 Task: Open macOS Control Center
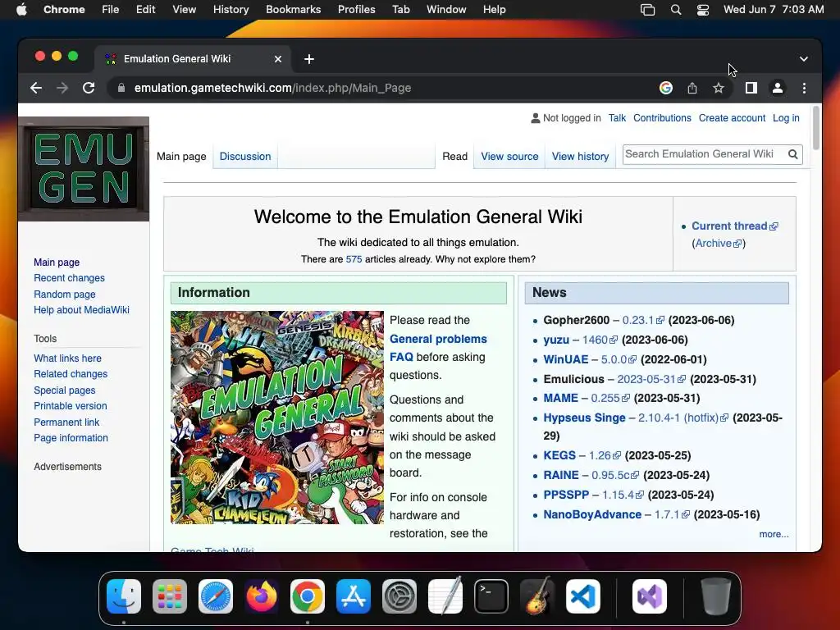703,9
